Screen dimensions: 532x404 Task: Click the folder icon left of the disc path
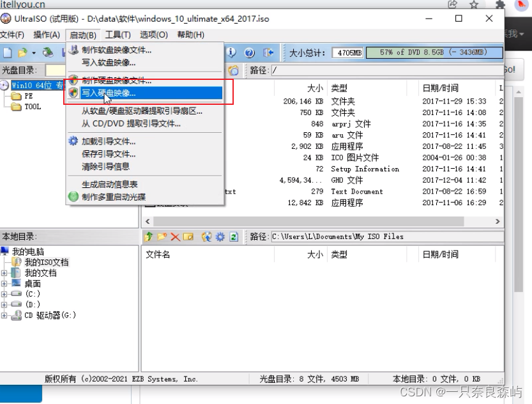point(233,70)
